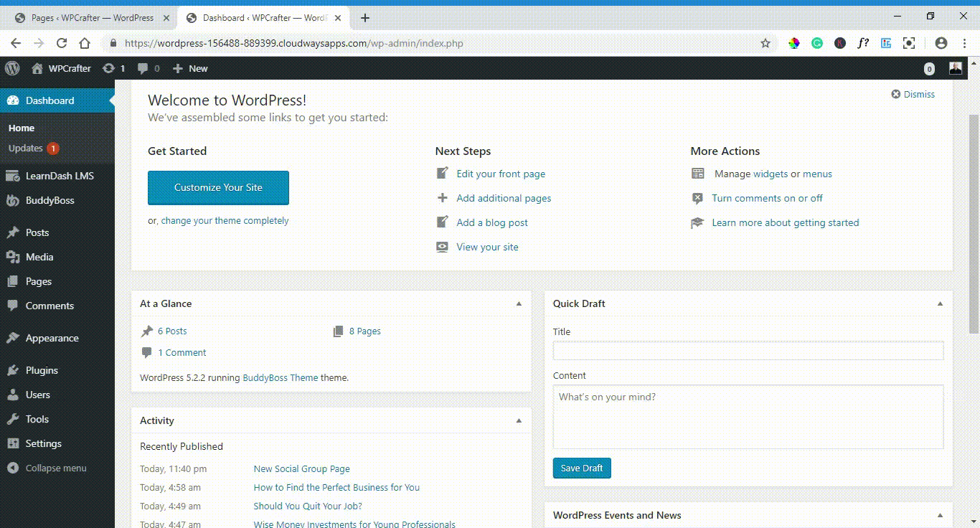
Task: Open the notifications counter showing 0
Action: click(929, 69)
